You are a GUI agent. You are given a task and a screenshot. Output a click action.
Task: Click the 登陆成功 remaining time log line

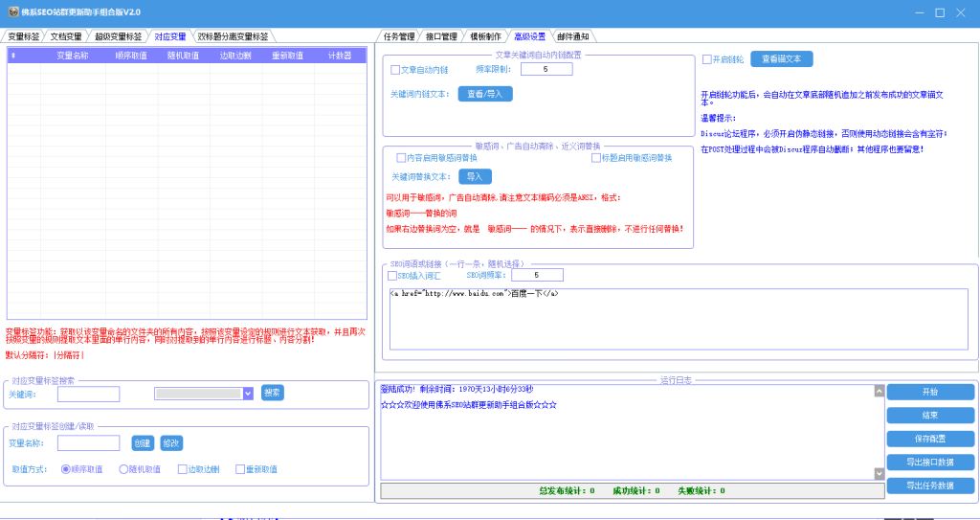(457, 389)
